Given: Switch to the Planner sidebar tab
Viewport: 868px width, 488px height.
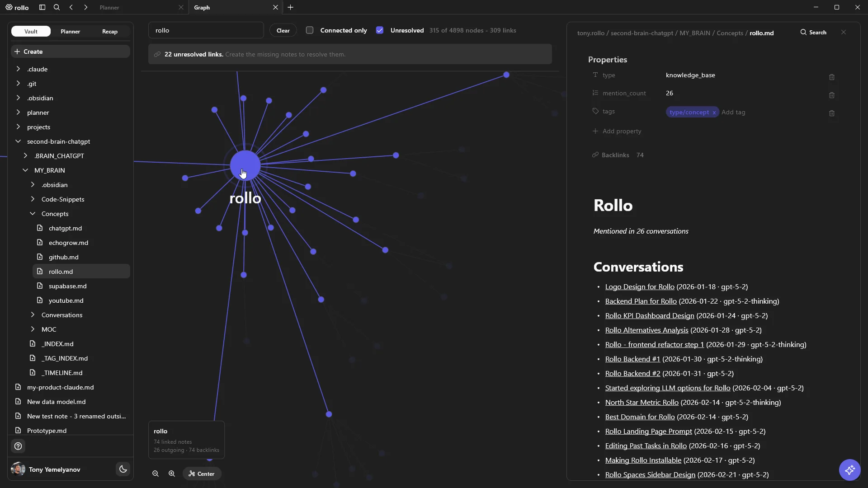Looking at the screenshot, I should pos(70,31).
